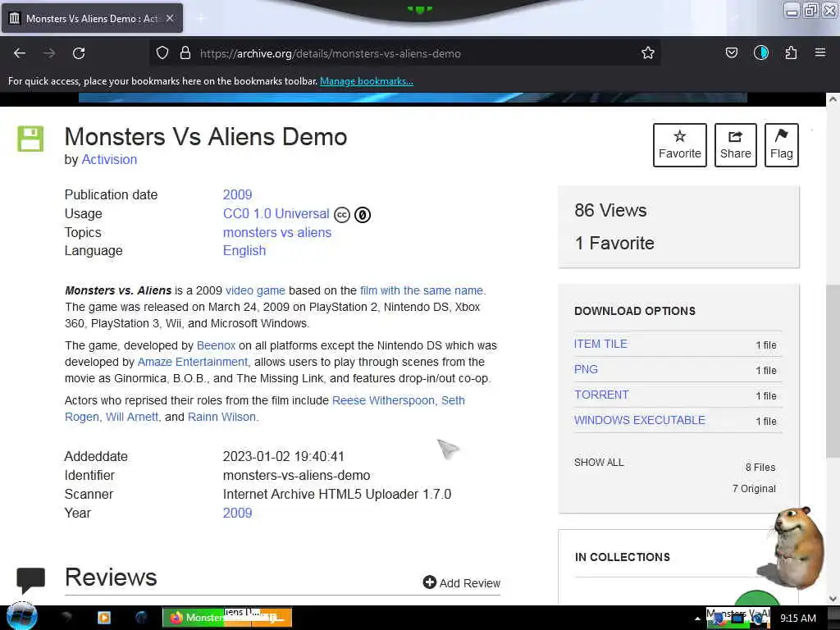This screenshot has height=630, width=840.
Task: Click Add Review button
Action: (x=462, y=583)
